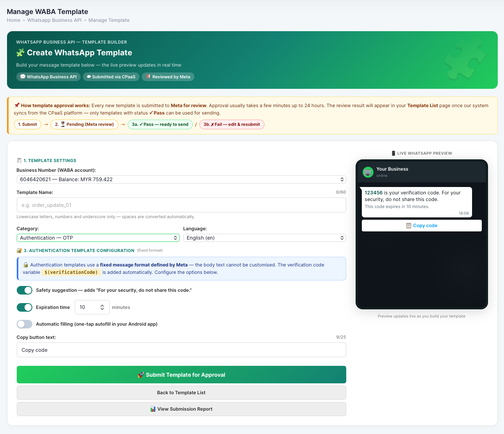Click the Your Business name in preview header
The image size is (504, 434).
pyautogui.click(x=392, y=169)
